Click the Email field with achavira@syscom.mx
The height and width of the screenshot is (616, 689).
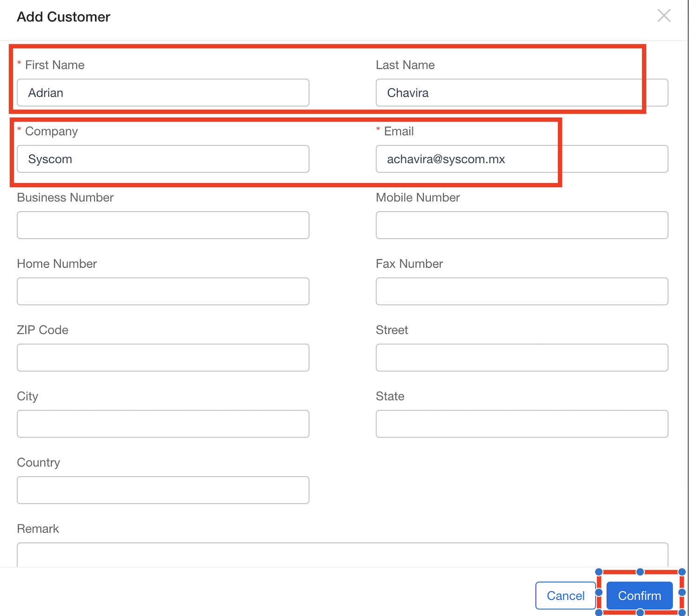coord(522,159)
